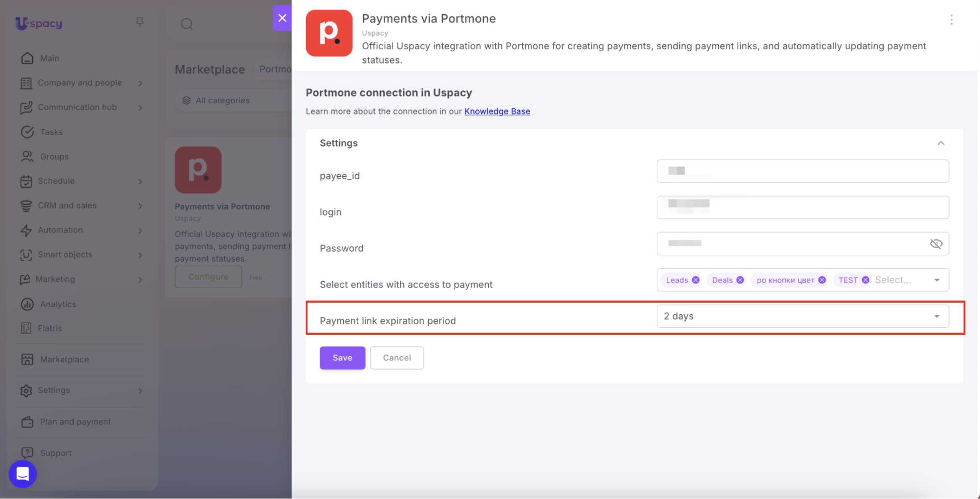Image resolution: width=980 pixels, height=499 pixels.
Task: Click the CRM and sales stack icon
Action: coord(26,206)
